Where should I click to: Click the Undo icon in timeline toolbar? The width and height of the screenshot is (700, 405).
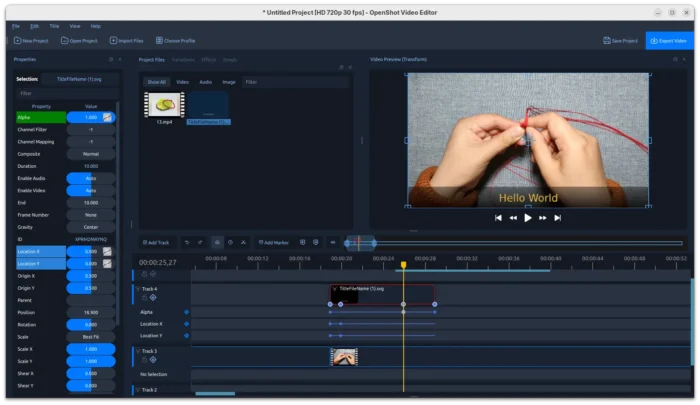(187, 242)
